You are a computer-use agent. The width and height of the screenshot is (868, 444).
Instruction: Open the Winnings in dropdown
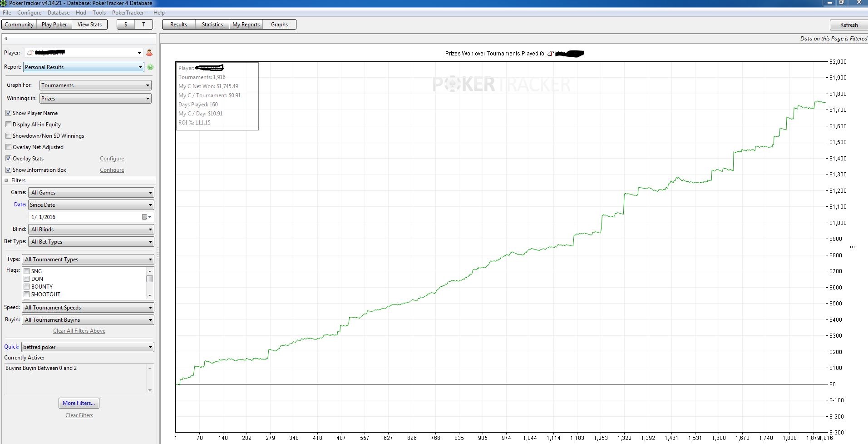tap(95, 99)
